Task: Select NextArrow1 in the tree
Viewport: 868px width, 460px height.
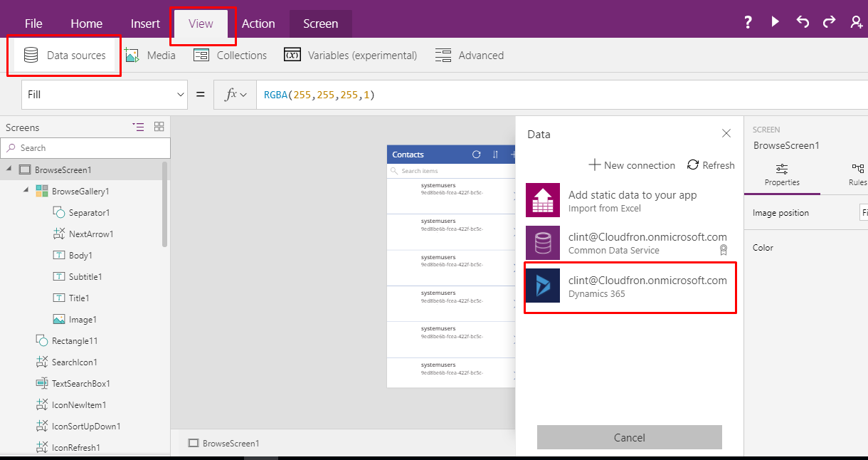Action: [91, 234]
